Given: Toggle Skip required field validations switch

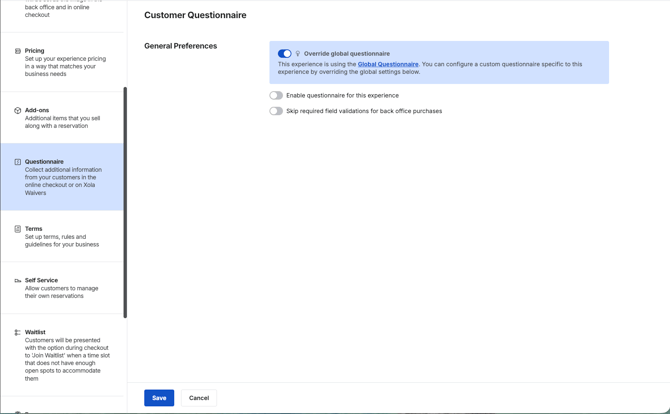Looking at the screenshot, I should 276,111.
